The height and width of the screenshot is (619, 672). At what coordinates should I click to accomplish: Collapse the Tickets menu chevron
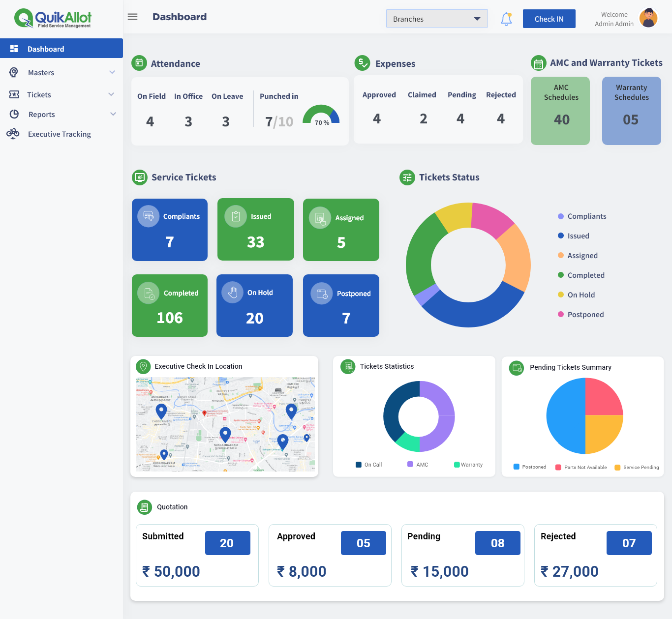click(112, 94)
